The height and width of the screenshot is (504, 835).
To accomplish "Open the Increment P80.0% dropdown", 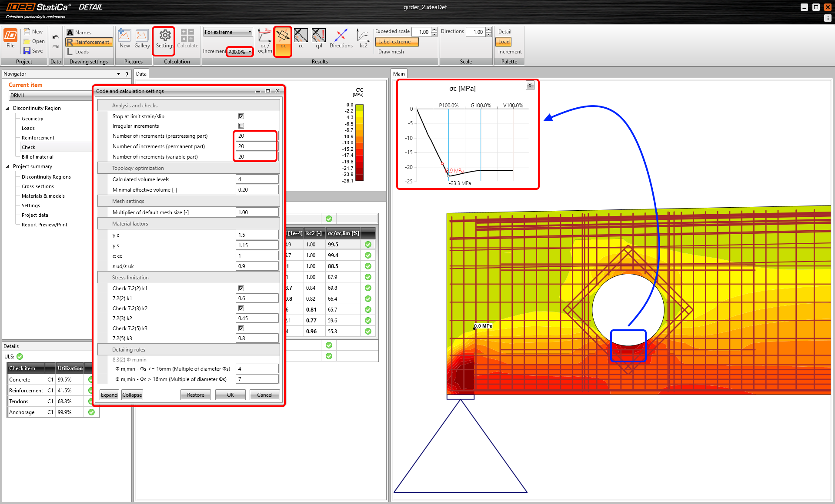I will point(239,51).
